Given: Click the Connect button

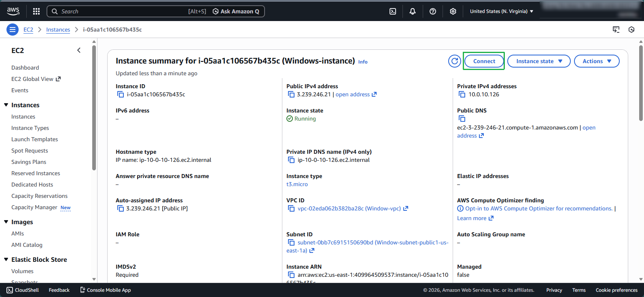Looking at the screenshot, I should tap(484, 61).
